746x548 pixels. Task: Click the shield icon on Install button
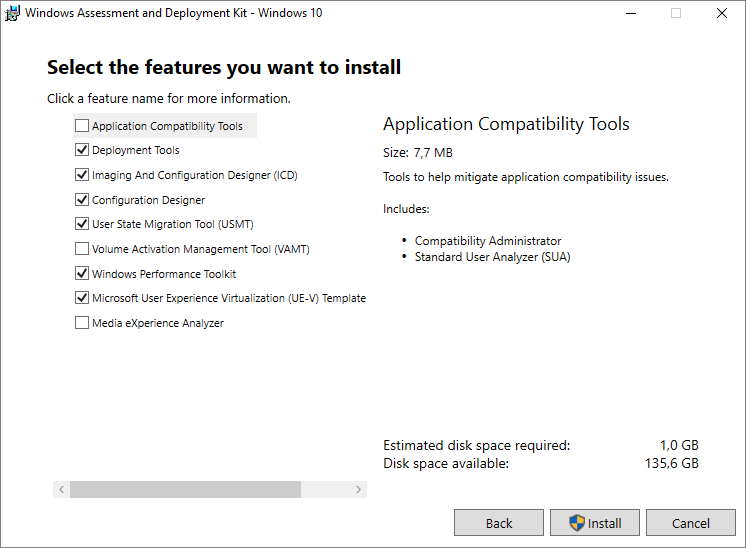click(x=577, y=523)
